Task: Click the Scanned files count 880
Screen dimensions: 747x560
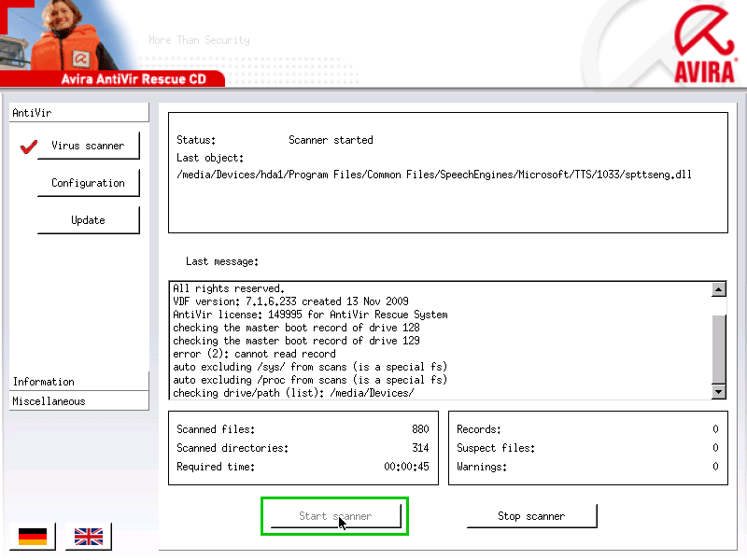Action: (420, 429)
